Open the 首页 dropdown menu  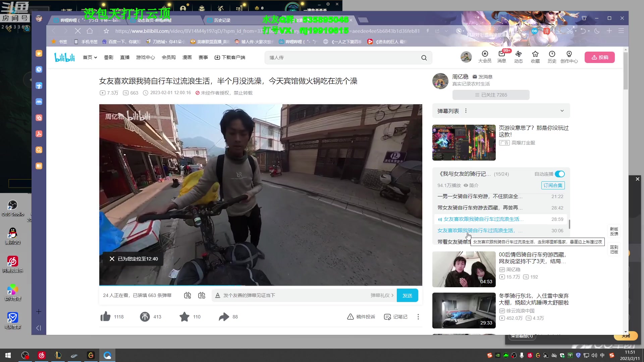pos(90,58)
